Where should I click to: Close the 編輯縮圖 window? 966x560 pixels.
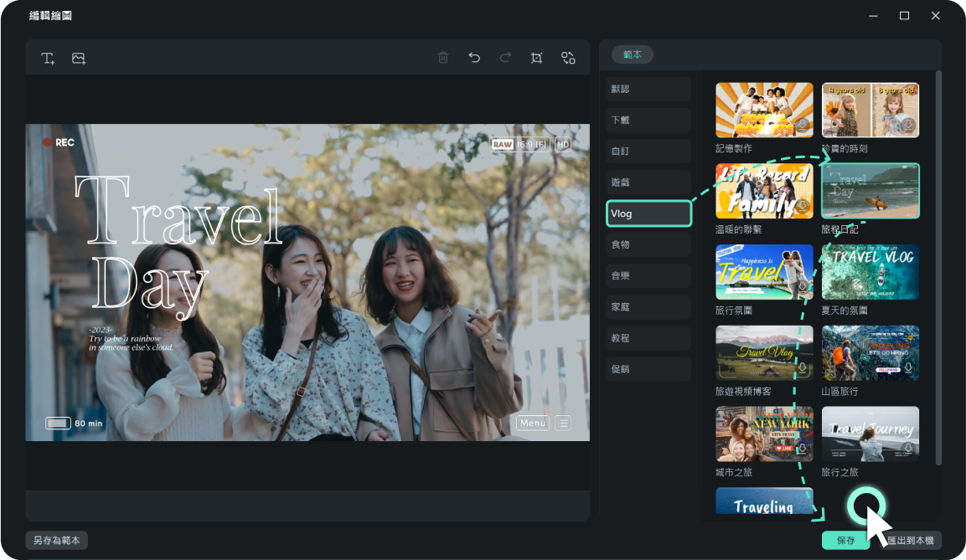point(935,15)
